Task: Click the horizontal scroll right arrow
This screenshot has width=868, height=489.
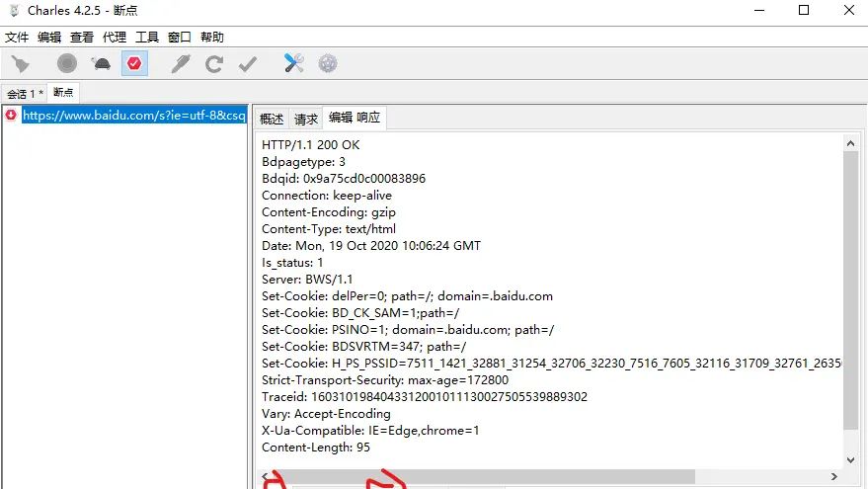Action: pyautogui.click(x=833, y=476)
